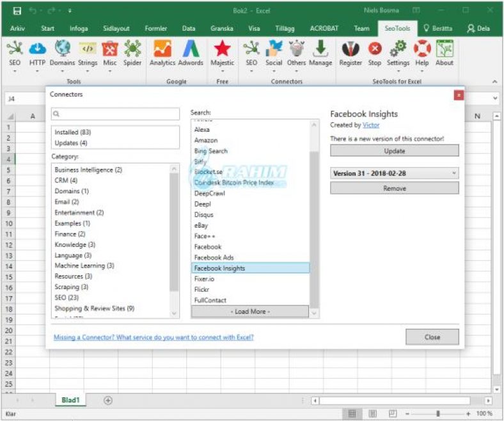
Task: Click the Share (Dela) button
Action: click(478, 28)
